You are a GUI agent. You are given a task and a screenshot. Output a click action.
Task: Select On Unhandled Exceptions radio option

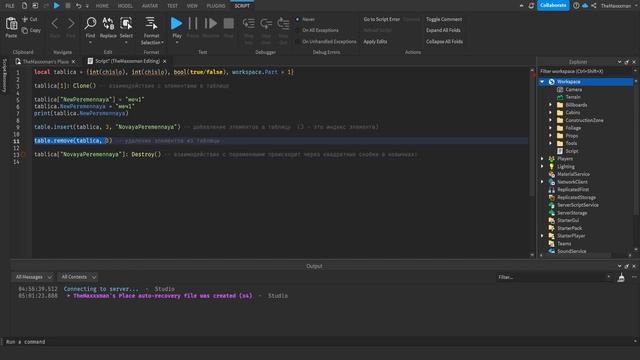(x=298, y=42)
